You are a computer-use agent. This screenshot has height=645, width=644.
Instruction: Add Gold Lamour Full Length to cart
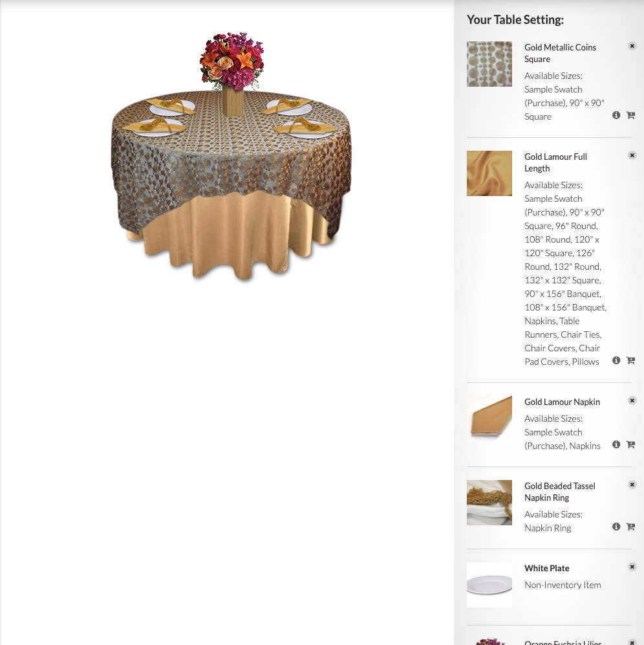(630, 360)
